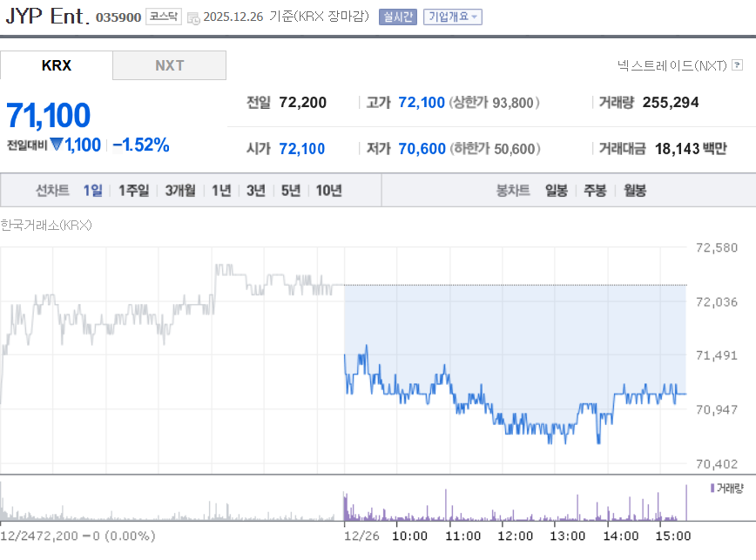
Task: Click the lower limit value 50,600
Action: pos(515,149)
